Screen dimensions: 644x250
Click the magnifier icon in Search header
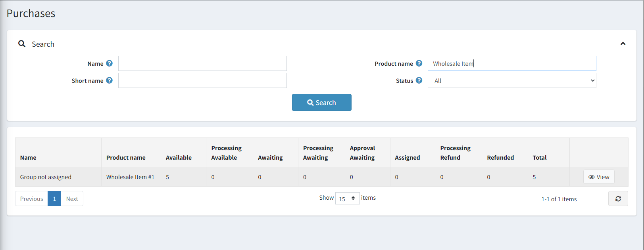[x=22, y=44]
